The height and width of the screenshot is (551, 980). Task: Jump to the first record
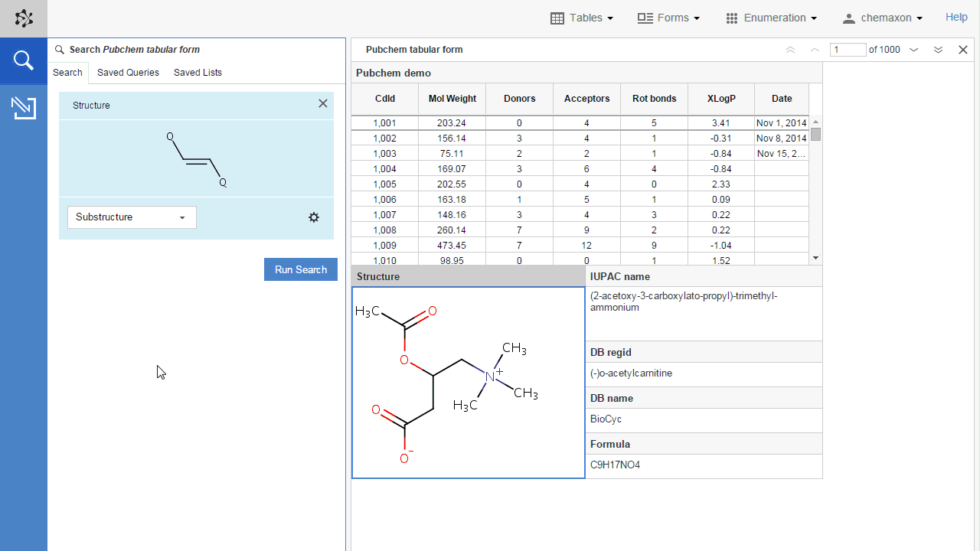pyautogui.click(x=790, y=50)
